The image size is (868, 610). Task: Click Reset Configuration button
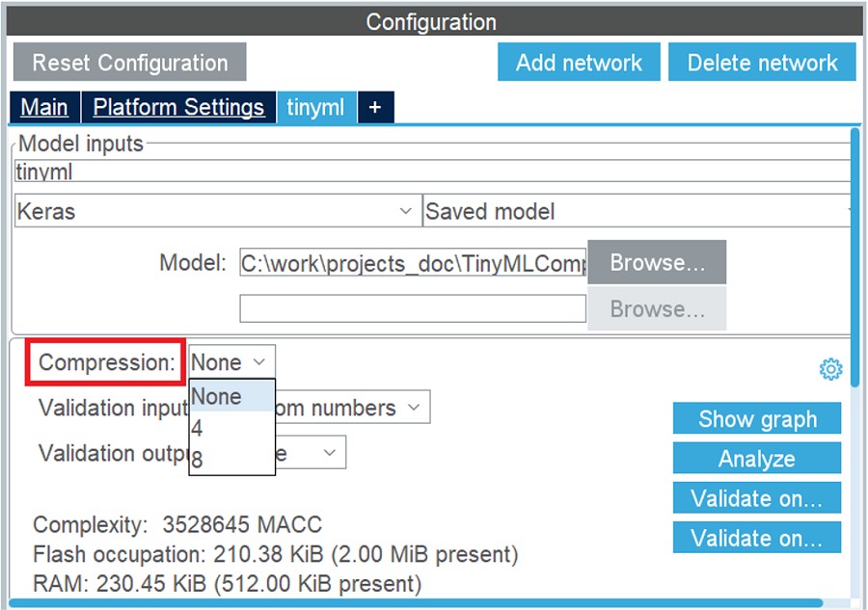pyautogui.click(x=129, y=62)
